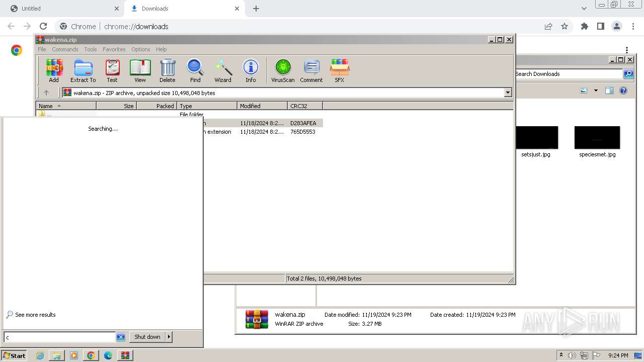Go up one folder level in WinRAR
This screenshot has height=362, width=644.
coord(46,93)
